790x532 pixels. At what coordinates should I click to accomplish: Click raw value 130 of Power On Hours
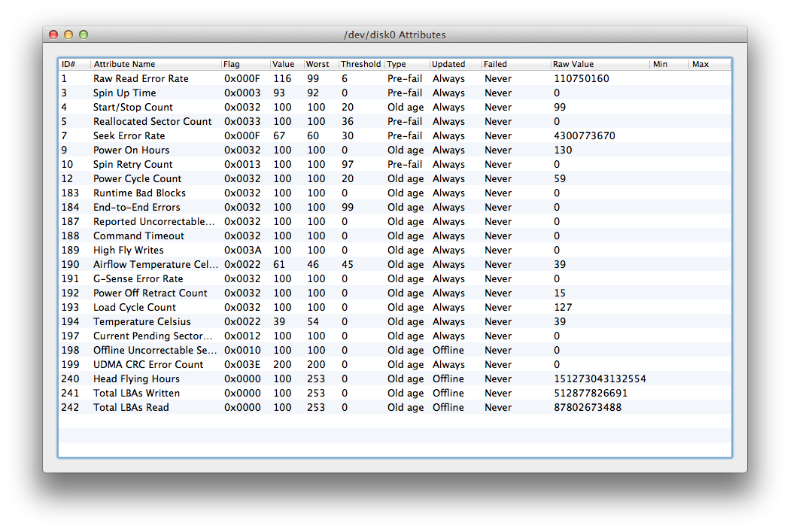click(563, 150)
